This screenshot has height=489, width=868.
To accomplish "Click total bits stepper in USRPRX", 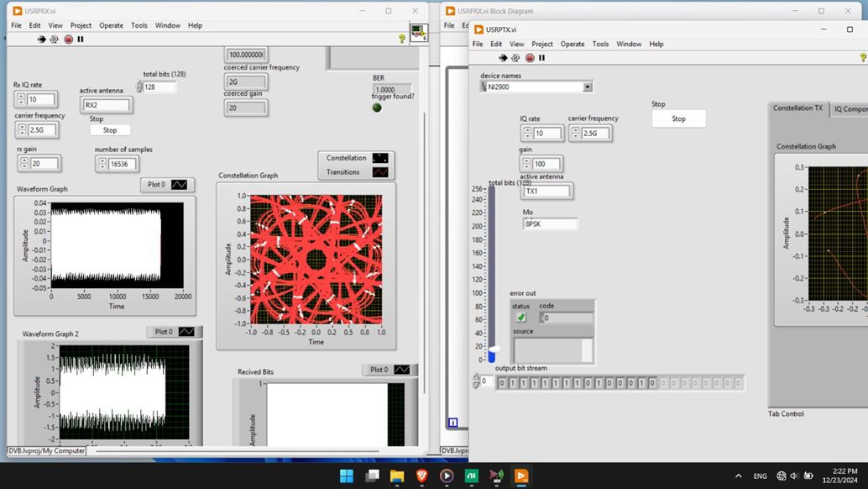I will pyautogui.click(x=139, y=87).
